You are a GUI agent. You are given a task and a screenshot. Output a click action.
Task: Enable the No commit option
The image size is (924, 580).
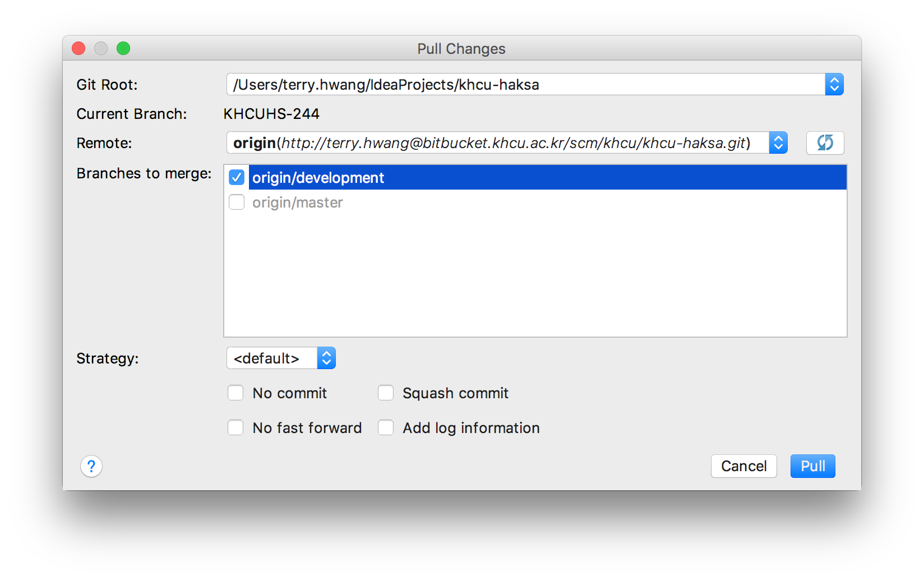tap(235, 393)
